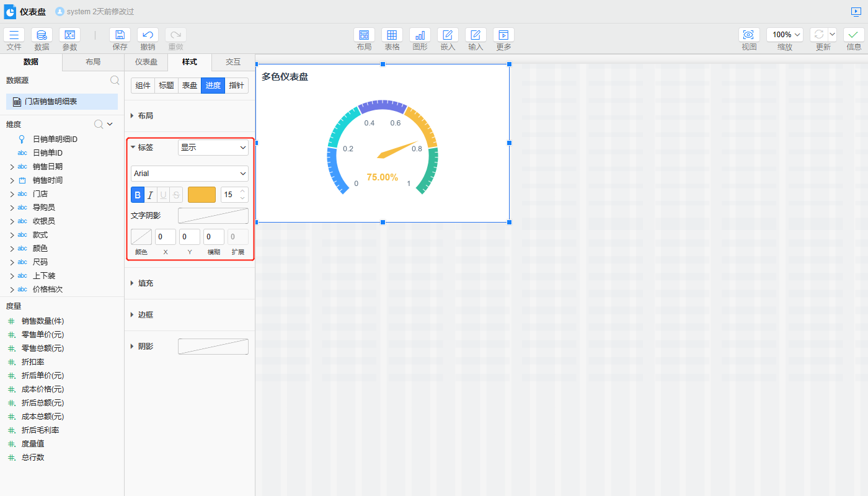Click the Save (保存) toolbar icon
Image resolution: width=868 pixels, height=496 pixels.
120,35
